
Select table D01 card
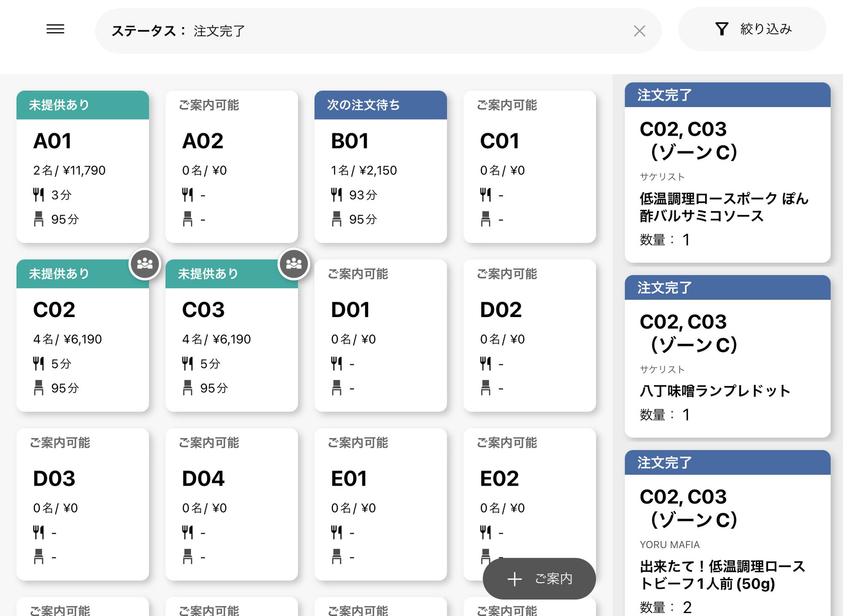coord(380,335)
